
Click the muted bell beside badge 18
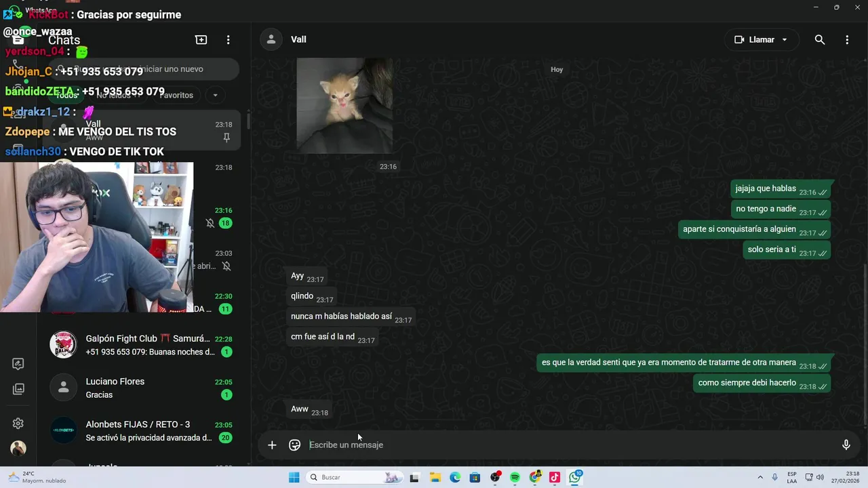[x=210, y=223]
